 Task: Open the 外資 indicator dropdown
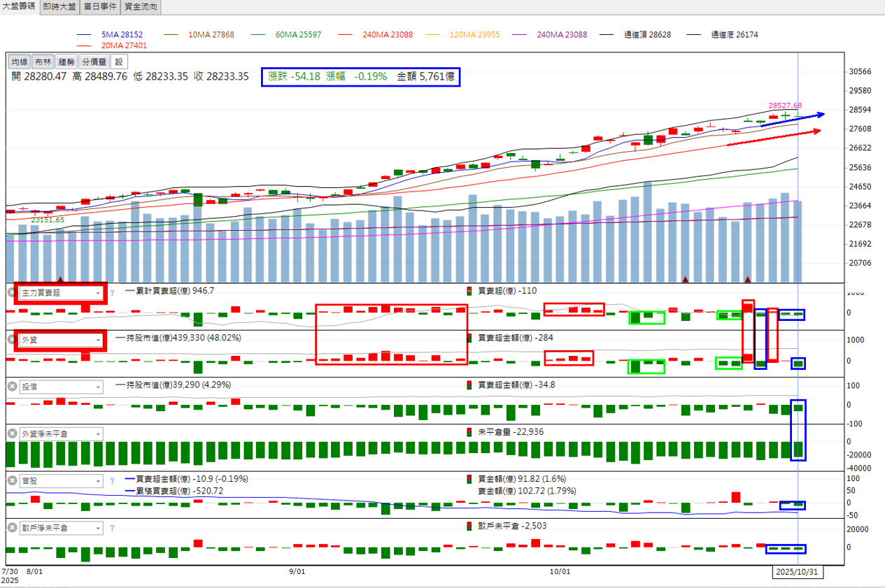tap(59, 340)
